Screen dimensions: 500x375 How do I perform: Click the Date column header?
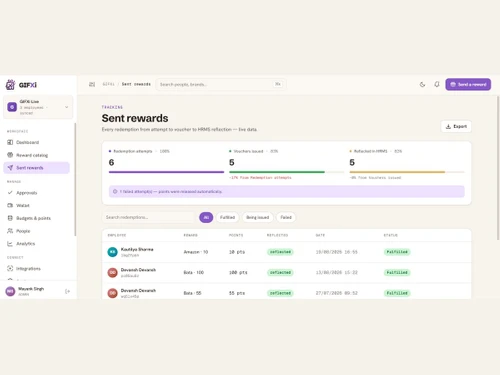click(320, 235)
